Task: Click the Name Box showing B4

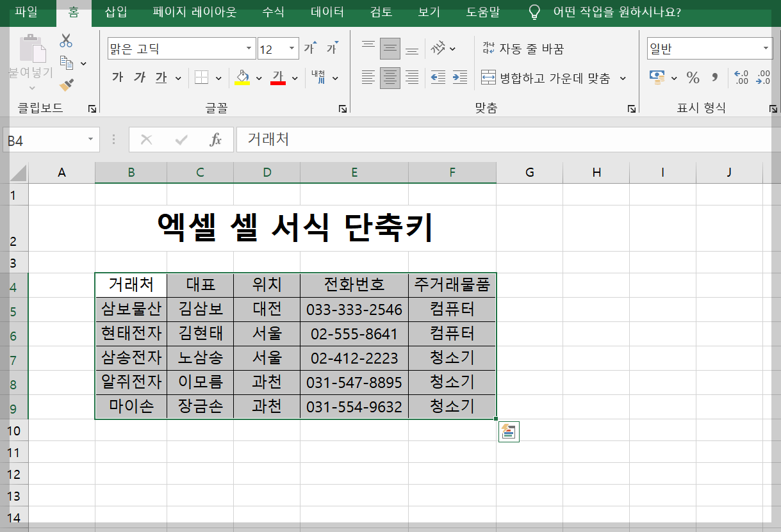Action: [45, 138]
